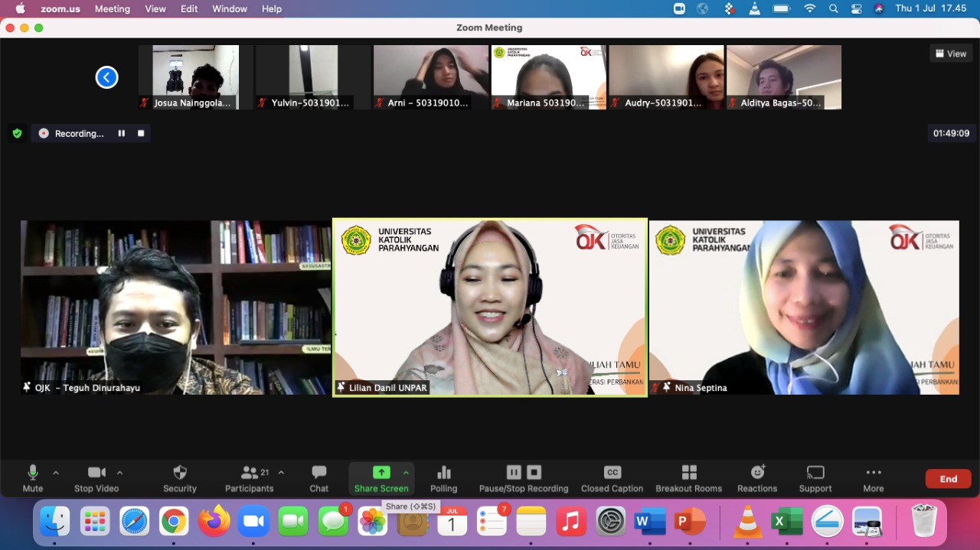Open the Polling icon
The height and width of the screenshot is (550, 980).
443,478
